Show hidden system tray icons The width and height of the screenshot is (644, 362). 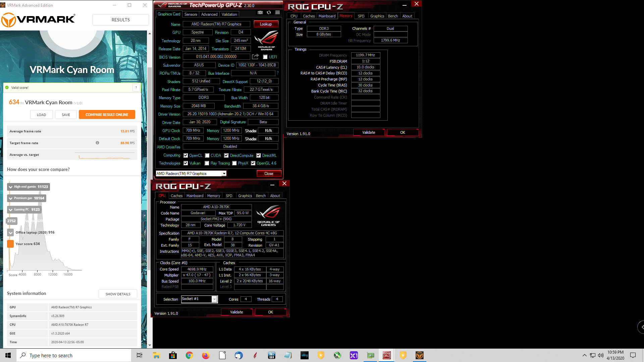pyautogui.click(x=584, y=355)
